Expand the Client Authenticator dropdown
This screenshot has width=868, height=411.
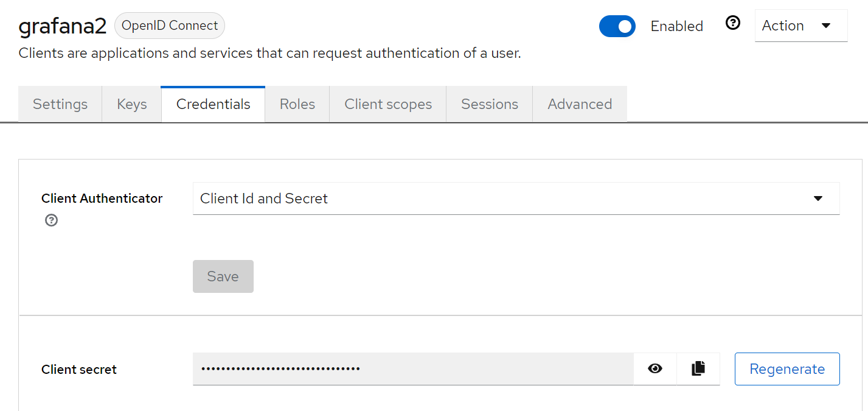pos(516,198)
